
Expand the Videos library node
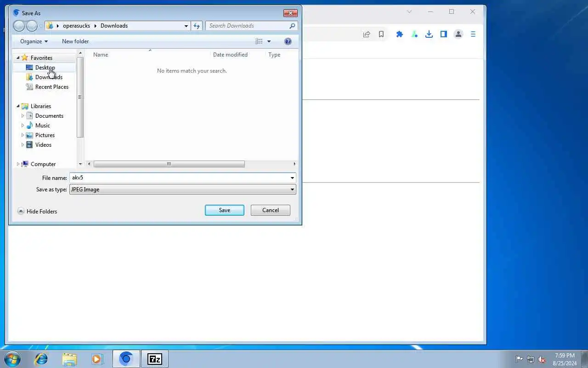click(x=23, y=145)
